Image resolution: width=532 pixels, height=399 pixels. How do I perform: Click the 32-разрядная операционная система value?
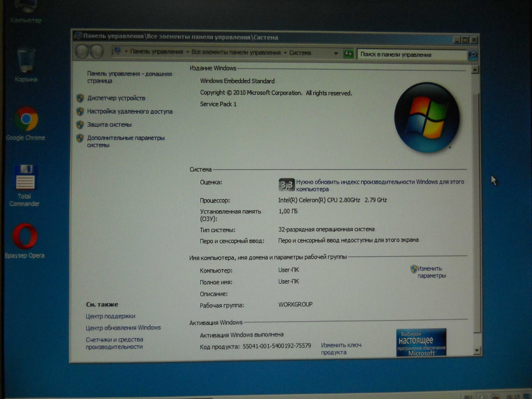point(326,229)
